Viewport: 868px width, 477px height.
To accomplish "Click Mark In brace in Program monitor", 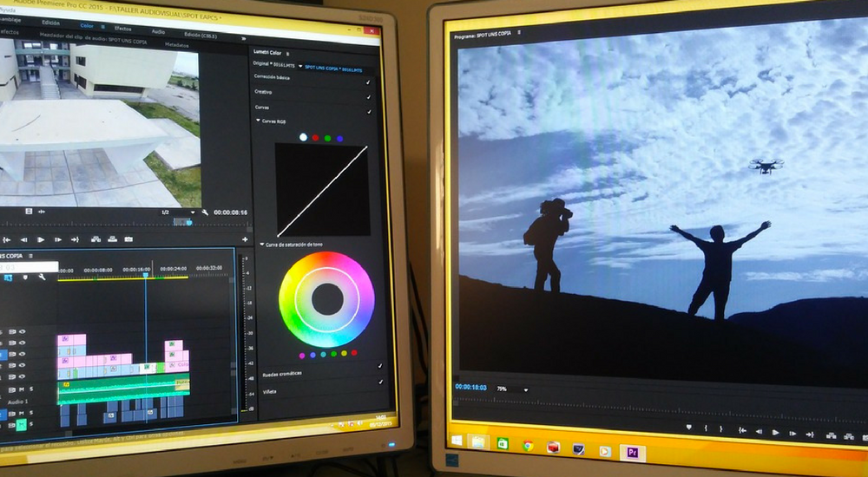I will [x=707, y=428].
